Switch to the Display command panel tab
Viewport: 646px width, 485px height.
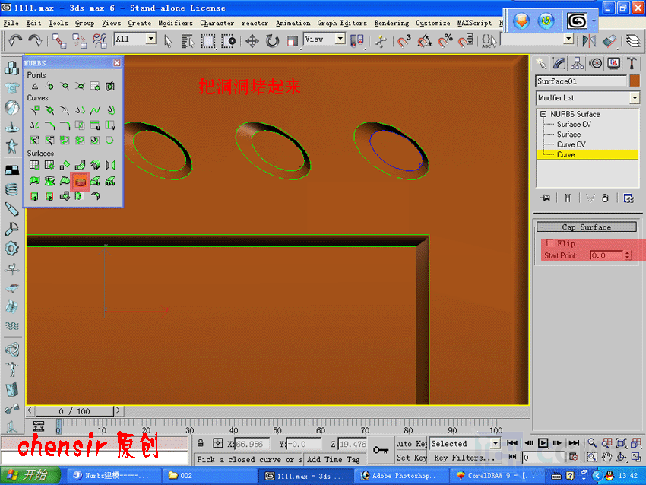point(613,63)
